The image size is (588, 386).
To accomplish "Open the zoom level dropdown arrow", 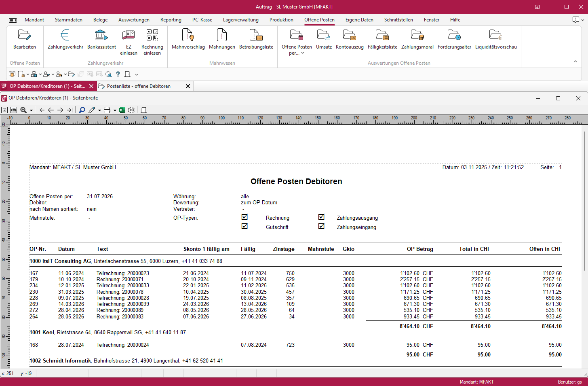I will 31,110.
